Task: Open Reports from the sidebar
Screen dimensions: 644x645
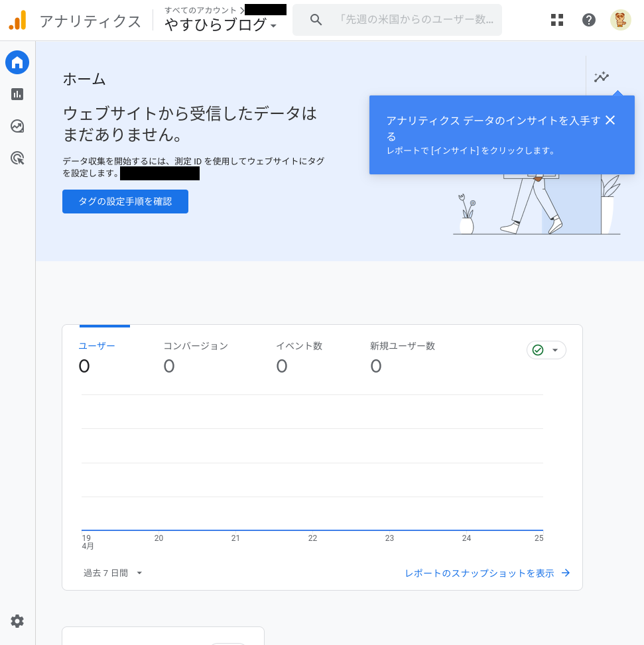Action: click(17, 94)
